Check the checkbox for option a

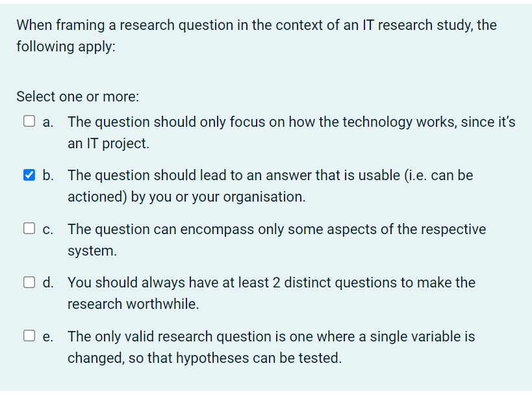pos(29,121)
